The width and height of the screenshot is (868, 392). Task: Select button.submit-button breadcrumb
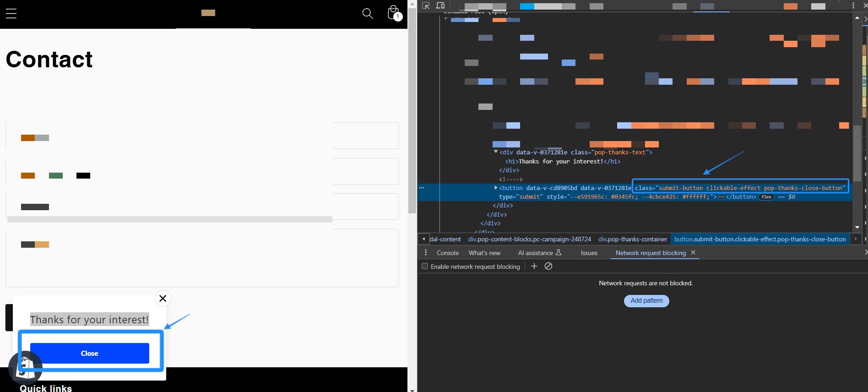click(760, 239)
